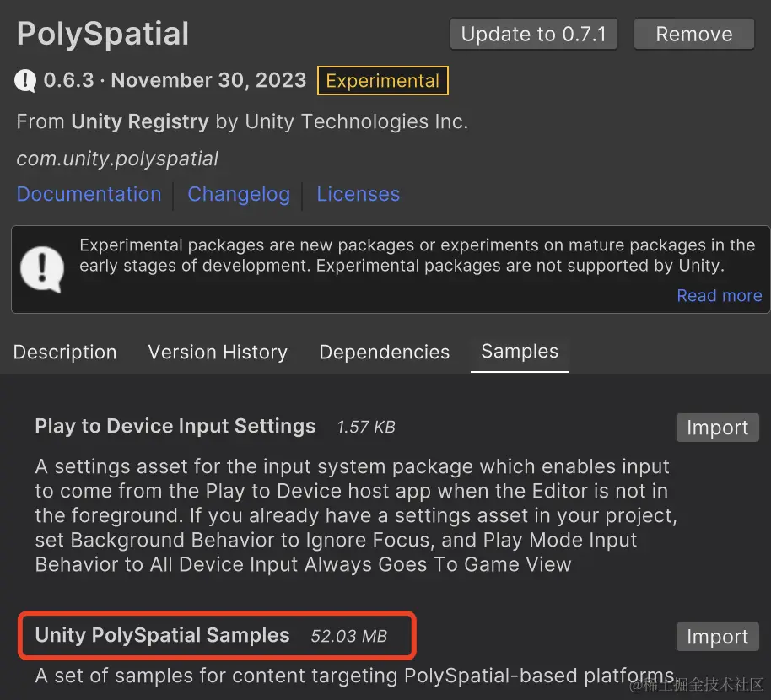Click the Update to 0.7.1 button
This screenshot has height=700, width=771.
pos(533,35)
